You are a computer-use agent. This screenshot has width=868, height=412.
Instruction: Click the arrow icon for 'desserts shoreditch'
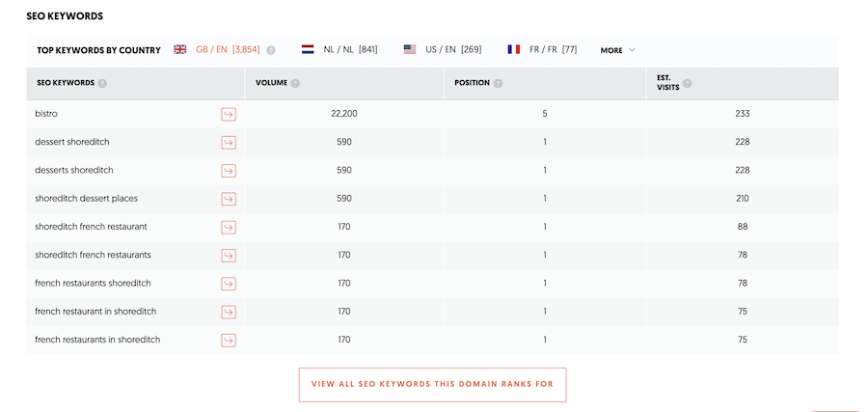[229, 171]
